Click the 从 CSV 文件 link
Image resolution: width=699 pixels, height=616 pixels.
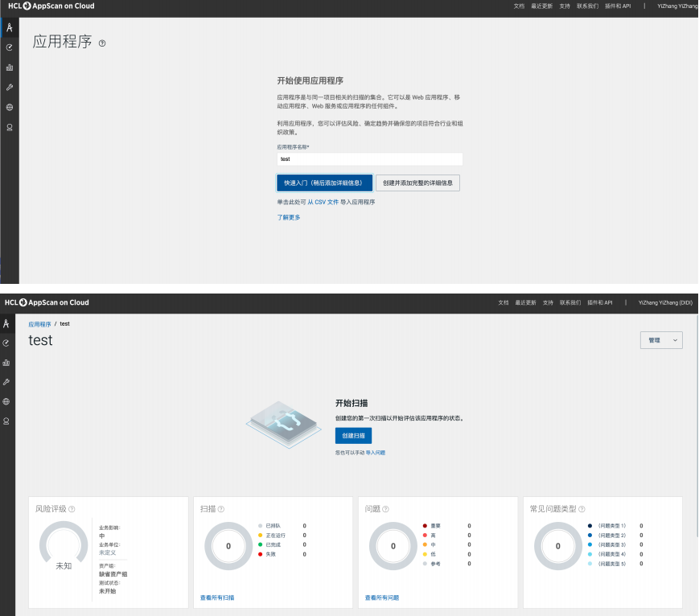tap(323, 202)
